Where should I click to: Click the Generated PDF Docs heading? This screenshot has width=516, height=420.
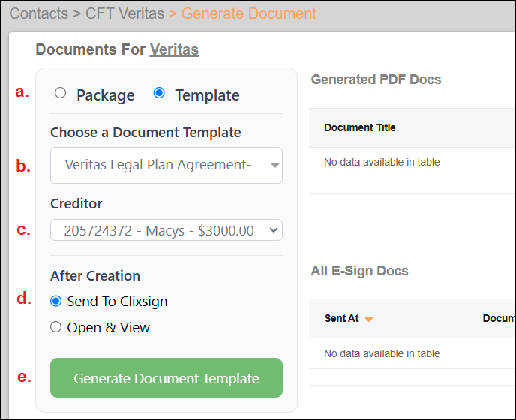[376, 79]
